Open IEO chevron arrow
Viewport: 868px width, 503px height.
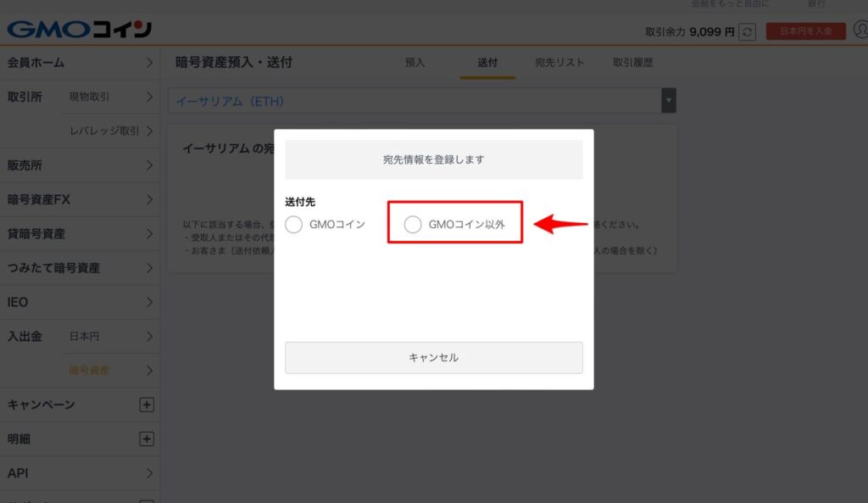point(149,303)
